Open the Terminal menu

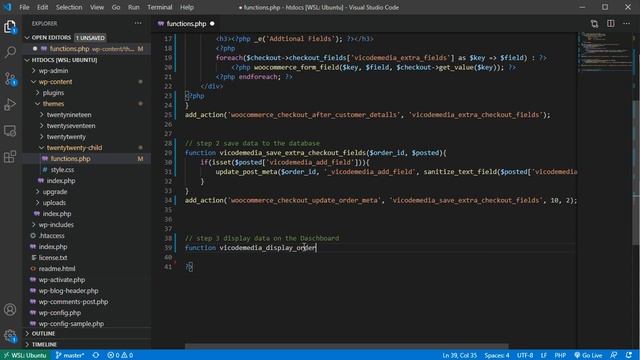[x=160, y=7]
